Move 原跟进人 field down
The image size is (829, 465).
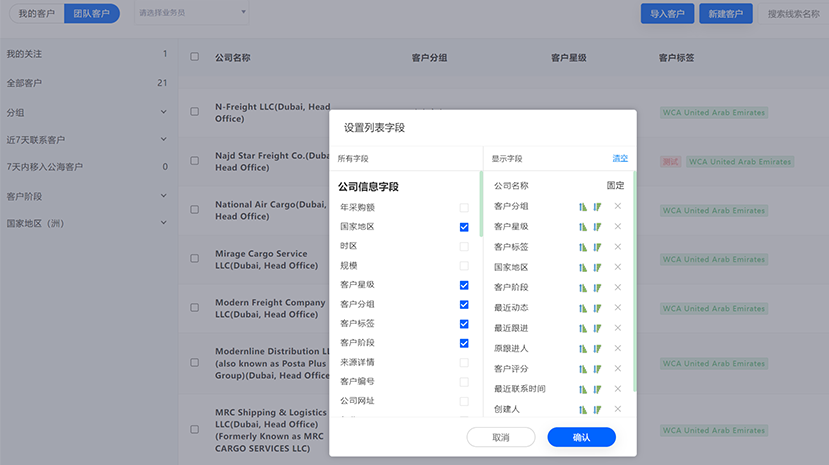point(597,349)
